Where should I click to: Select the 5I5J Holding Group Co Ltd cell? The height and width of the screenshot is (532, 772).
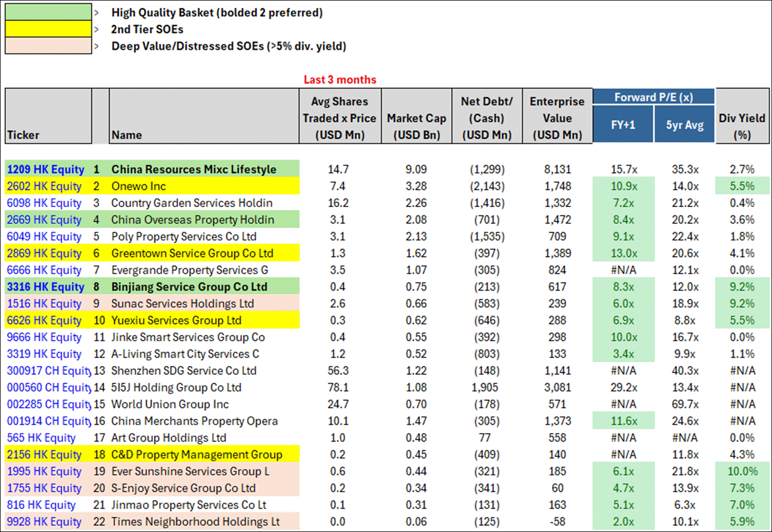click(204, 387)
